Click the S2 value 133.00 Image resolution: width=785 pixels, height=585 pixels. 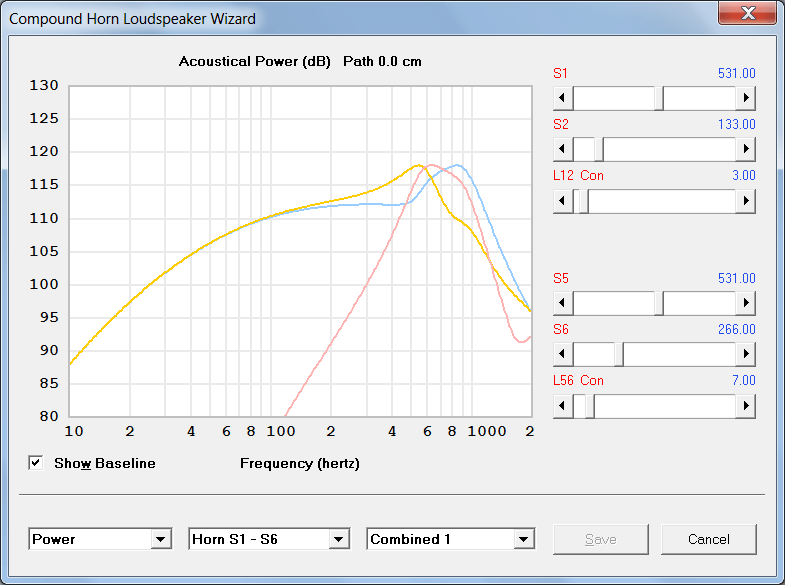pyautogui.click(x=736, y=124)
